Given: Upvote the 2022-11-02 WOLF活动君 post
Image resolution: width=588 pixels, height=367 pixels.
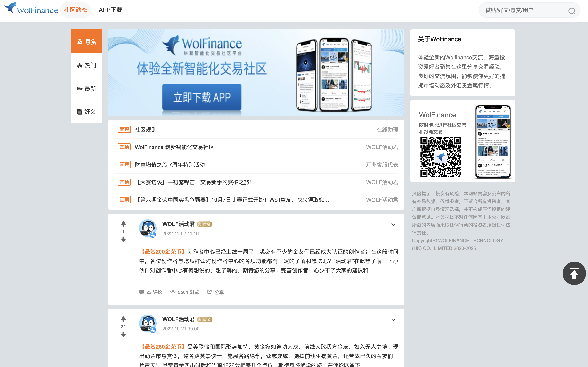Looking at the screenshot, I should 123,224.
